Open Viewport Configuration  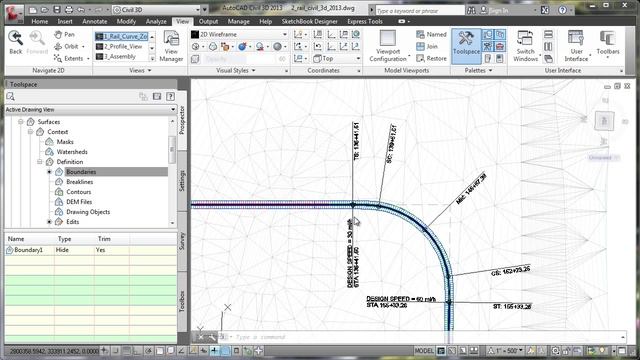pyautogui.click(x=387, y=46)
